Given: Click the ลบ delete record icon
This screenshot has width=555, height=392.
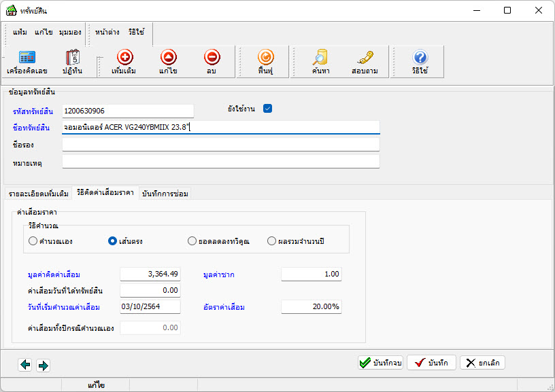Looking at the screenshot, I should pyautogui.click(x=212, y=61).
